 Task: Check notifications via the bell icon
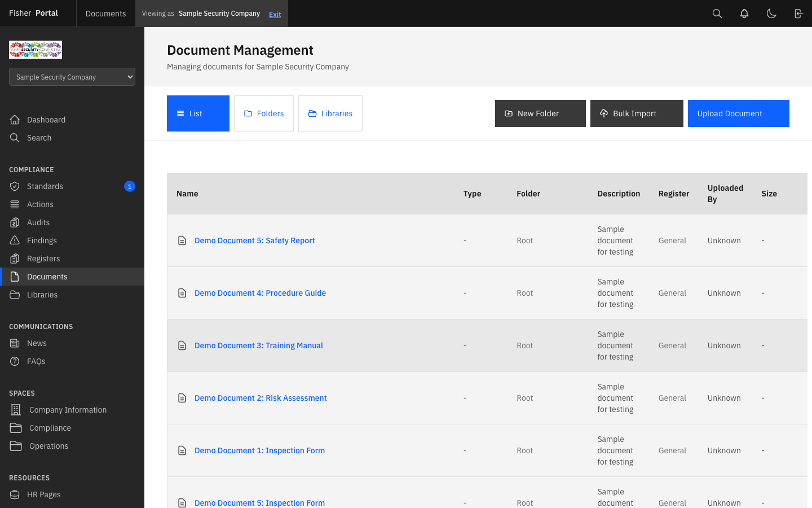(x=744, y=13)
